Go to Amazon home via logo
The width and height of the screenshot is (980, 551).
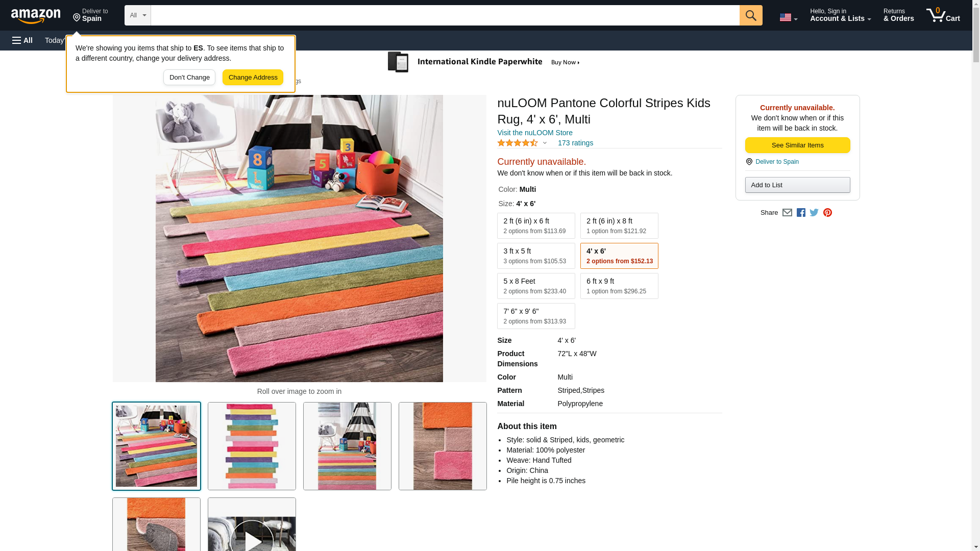tap(36, 16)
